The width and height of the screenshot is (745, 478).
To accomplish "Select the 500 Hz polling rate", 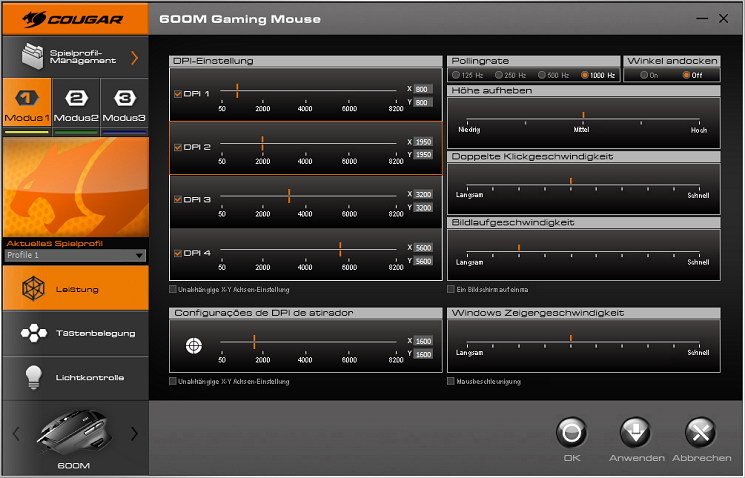I will point(541,75).
